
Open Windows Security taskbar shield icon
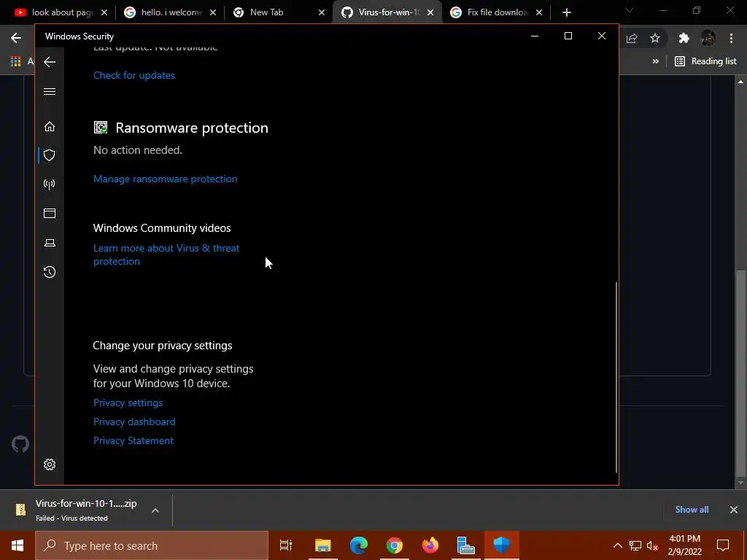(502, 545)
